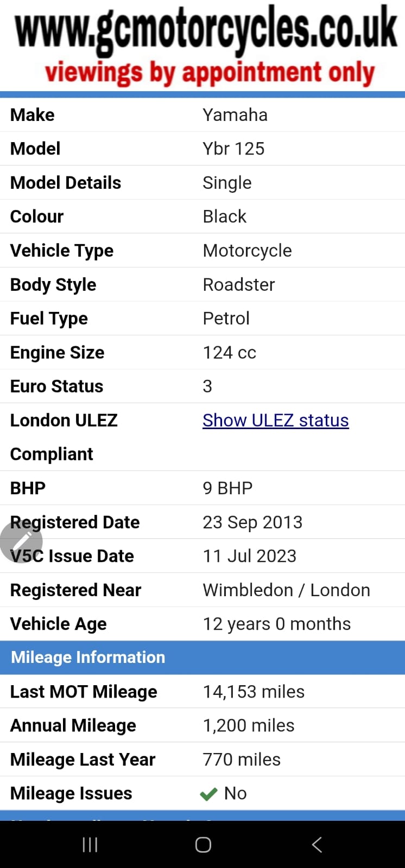The image size is (405, 868).
Task: Tap the gcmotorcycles.co.uk website banner
Action: (206, 28)
